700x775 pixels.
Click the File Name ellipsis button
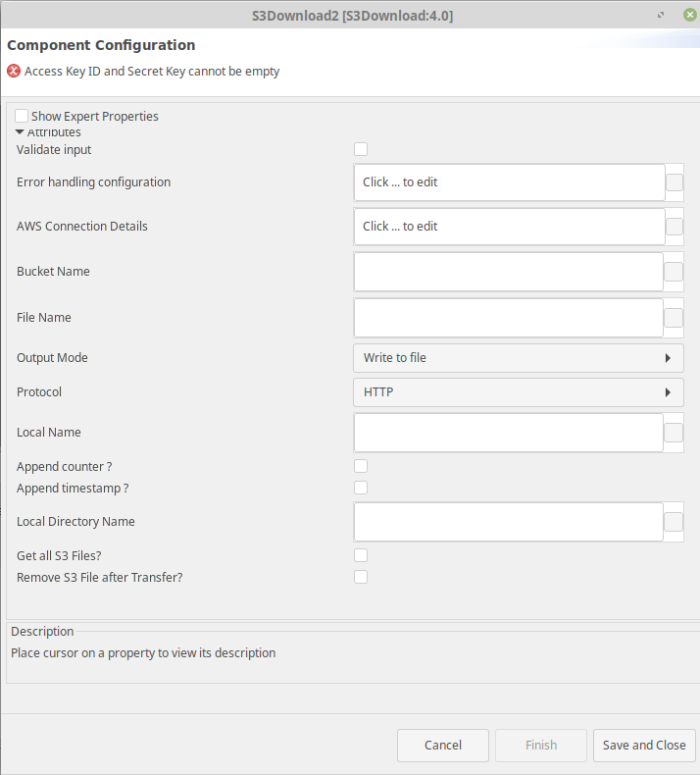tap(674, 318)
